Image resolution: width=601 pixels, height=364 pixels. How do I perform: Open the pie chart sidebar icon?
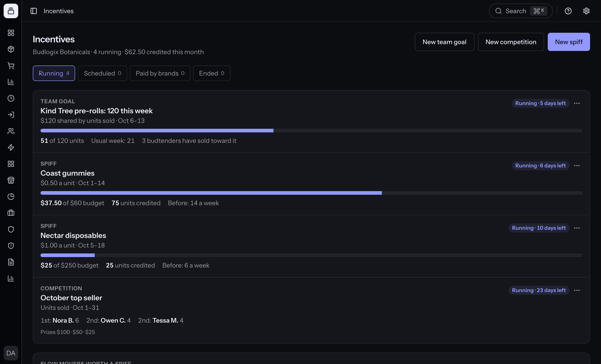pyautogui.click(x=11, y=197)
